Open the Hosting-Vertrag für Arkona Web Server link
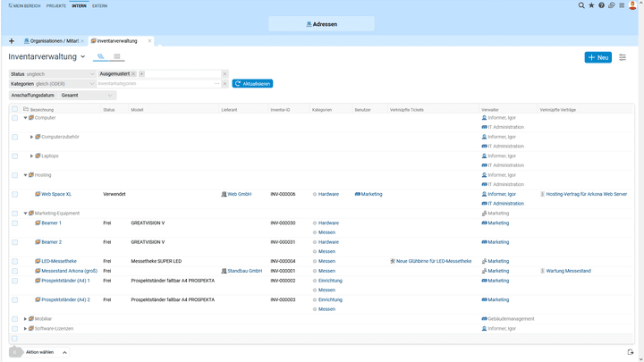 (x=586, y=194)
